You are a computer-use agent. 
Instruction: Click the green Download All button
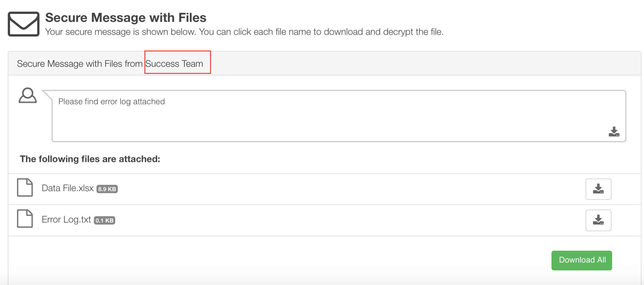click(x=582, y=260)
